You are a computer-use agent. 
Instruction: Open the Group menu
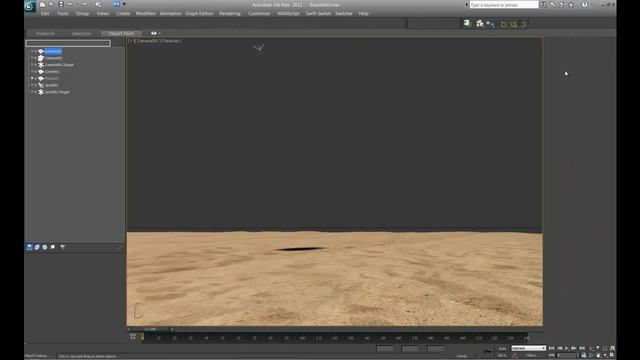click(x=82, y=13)
